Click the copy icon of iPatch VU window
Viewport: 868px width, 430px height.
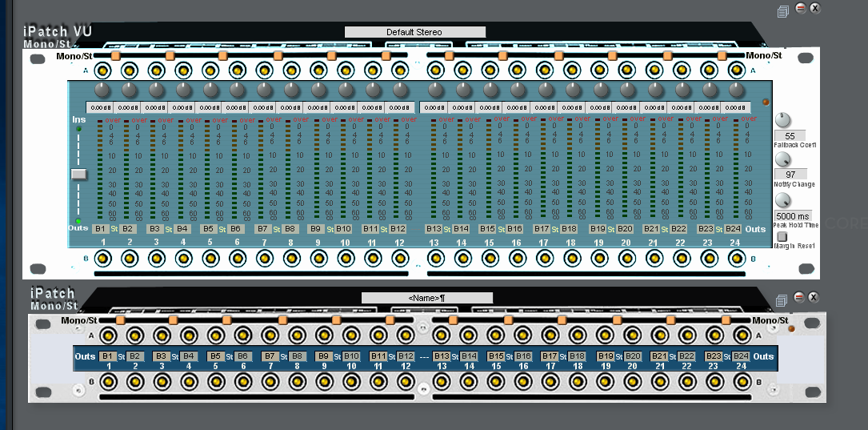point(782,11)
